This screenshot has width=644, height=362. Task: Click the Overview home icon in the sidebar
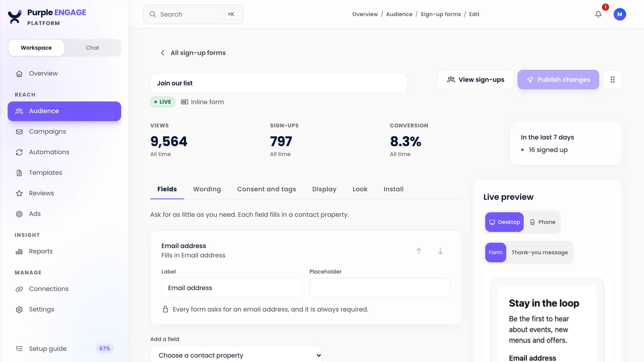[x=19, y=74]
